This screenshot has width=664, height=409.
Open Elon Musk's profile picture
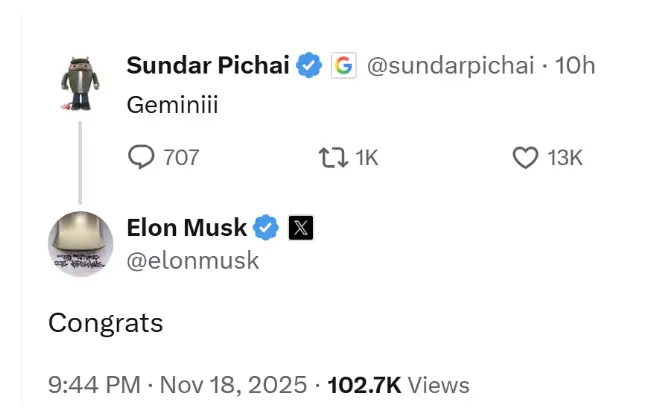tap(81, 244)
